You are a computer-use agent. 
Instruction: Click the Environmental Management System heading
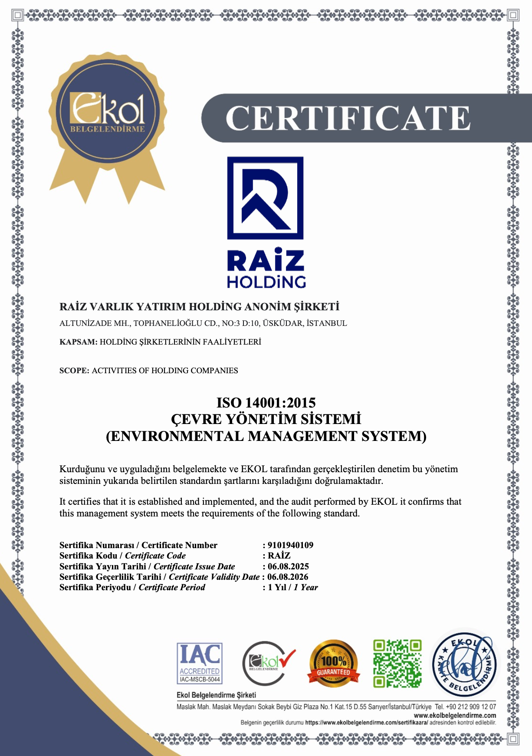[x=266, y=436]
